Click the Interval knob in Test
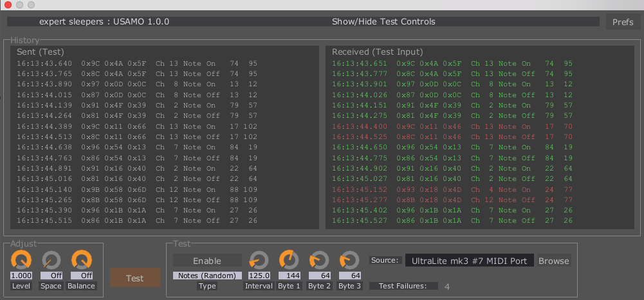The image size is (644, 300). (x=258, y=260)
